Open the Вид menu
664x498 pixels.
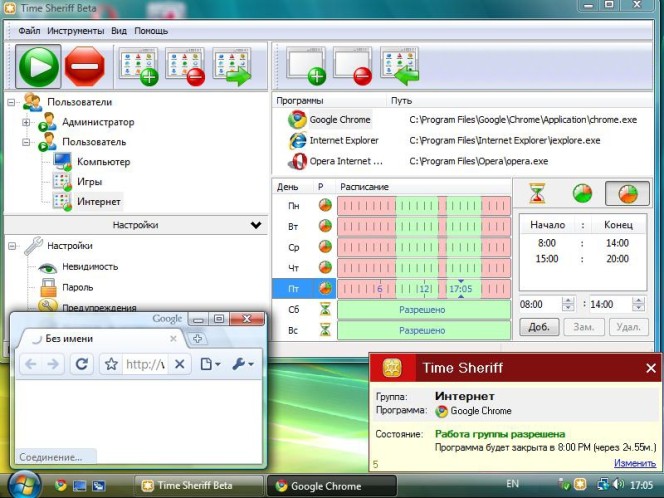[119, 31]
